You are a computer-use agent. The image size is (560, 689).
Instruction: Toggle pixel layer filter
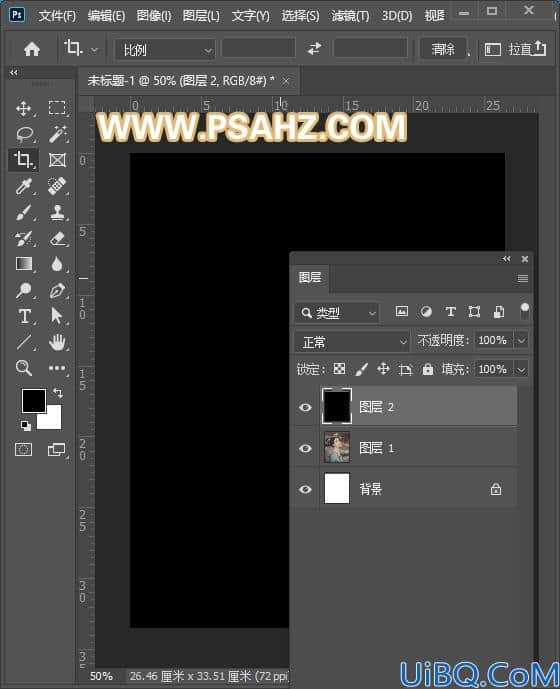[402, 312]
